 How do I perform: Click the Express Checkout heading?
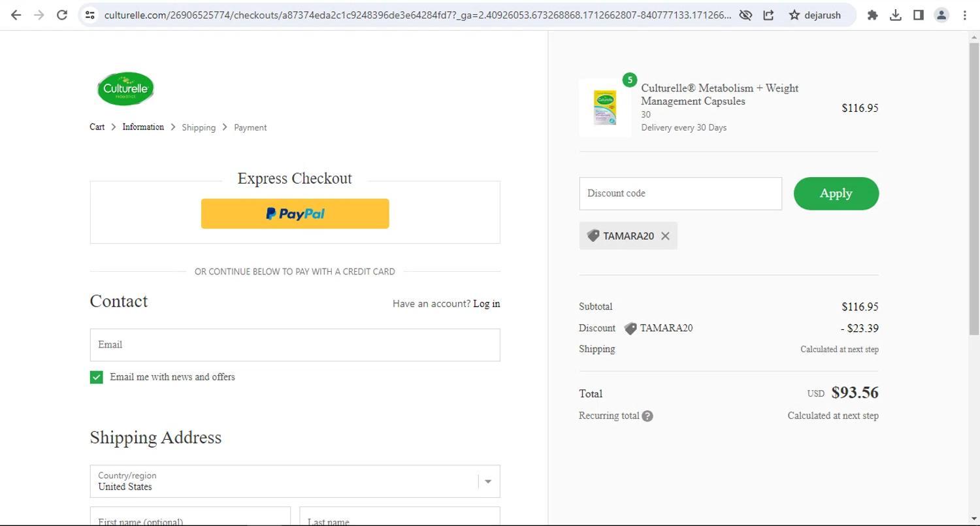(x=295, y=178)
